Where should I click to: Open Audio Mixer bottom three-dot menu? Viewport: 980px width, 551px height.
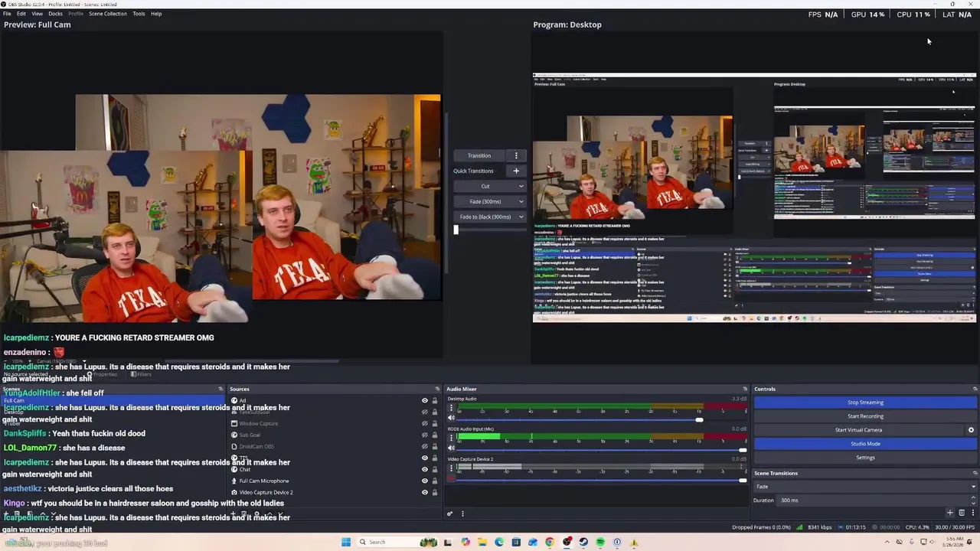pyautogui.click(x=462, y=514)
